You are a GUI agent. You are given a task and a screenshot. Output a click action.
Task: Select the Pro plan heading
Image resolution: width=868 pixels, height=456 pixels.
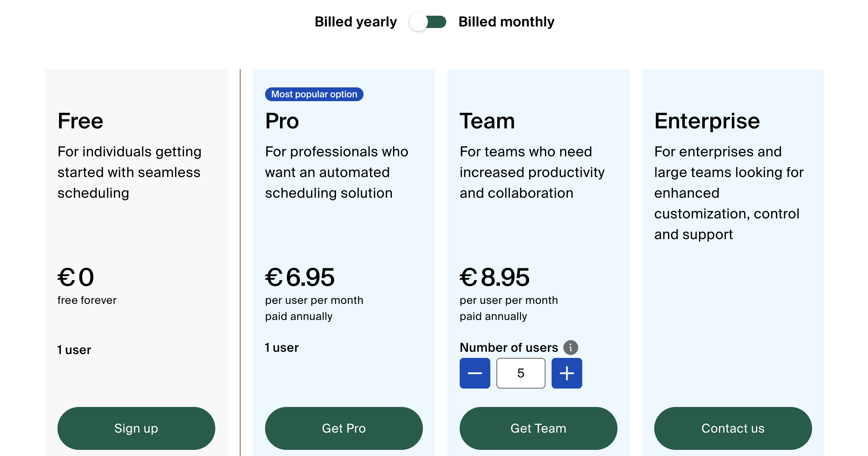point(282,121)
